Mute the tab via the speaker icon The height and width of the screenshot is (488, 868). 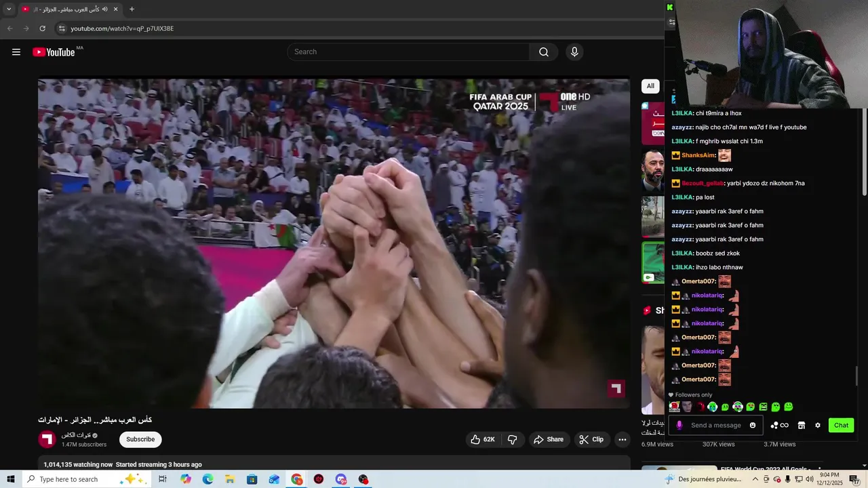coord(104,9)
